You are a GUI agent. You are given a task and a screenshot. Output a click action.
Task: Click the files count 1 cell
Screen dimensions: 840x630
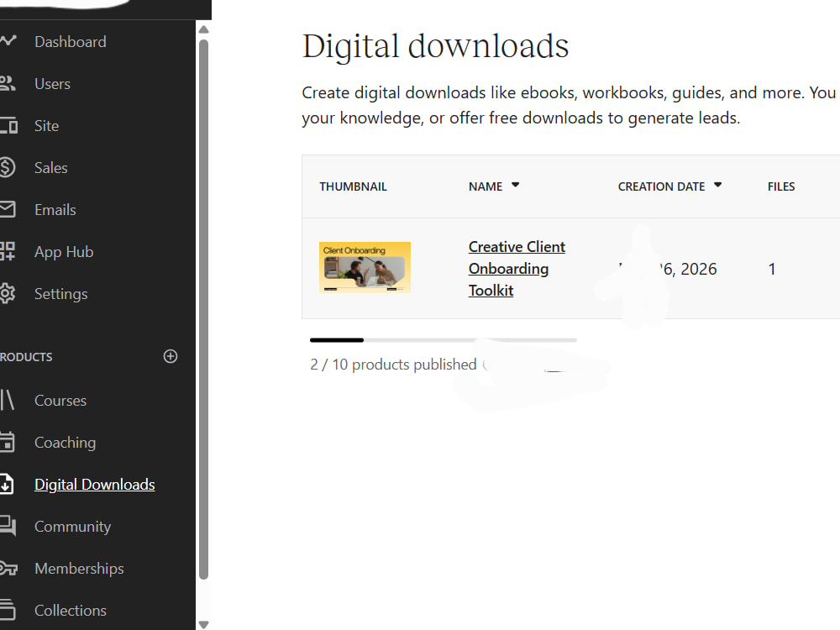tap(772, 269)
